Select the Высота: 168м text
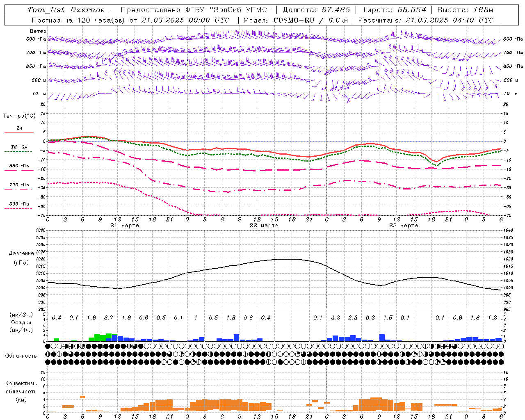This screenshot has width=525, height=420. 466,10
